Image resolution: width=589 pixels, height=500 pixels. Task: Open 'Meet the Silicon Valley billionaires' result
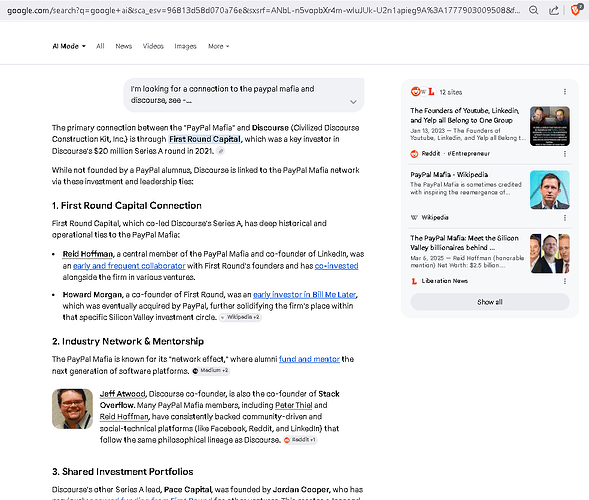464,243
